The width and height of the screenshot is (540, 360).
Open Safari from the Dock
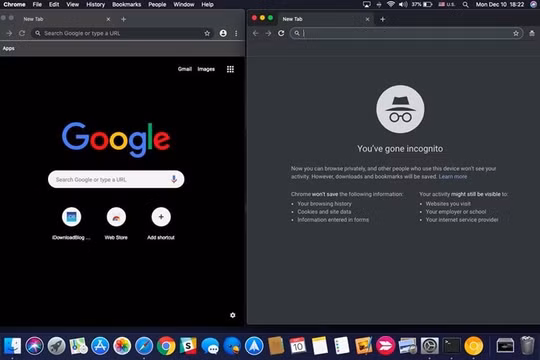(144, 346)
